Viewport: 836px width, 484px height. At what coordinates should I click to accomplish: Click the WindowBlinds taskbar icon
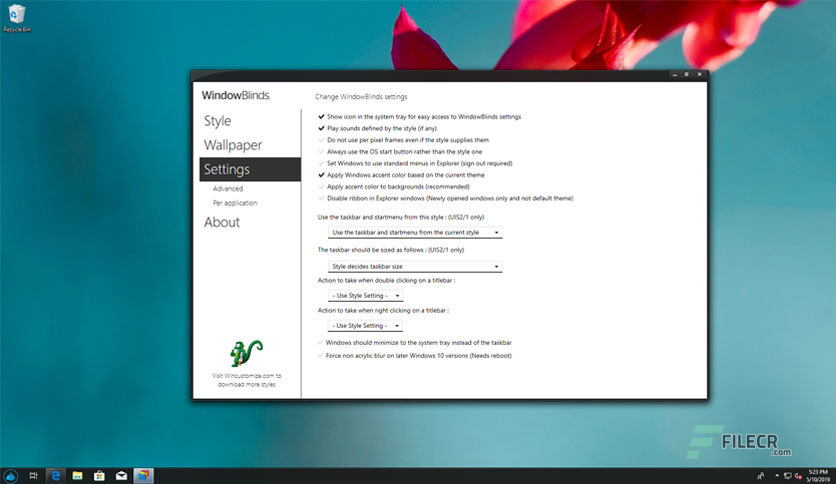pos(143,475)
